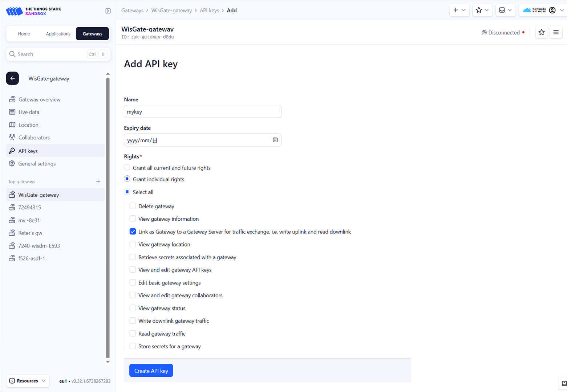Select Grant individual rights radio
The width and height of the screenshot is (567, 392).
coord(127,179)
